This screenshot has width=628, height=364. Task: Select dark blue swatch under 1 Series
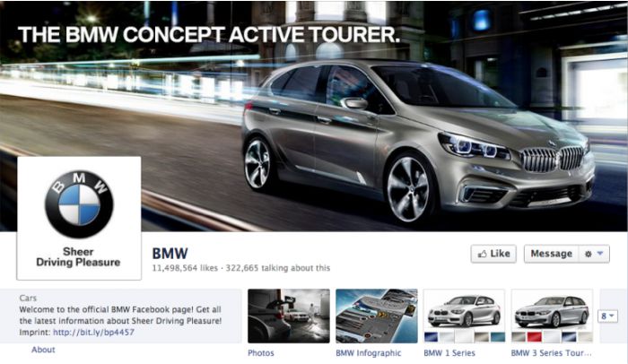pos(431,337)
